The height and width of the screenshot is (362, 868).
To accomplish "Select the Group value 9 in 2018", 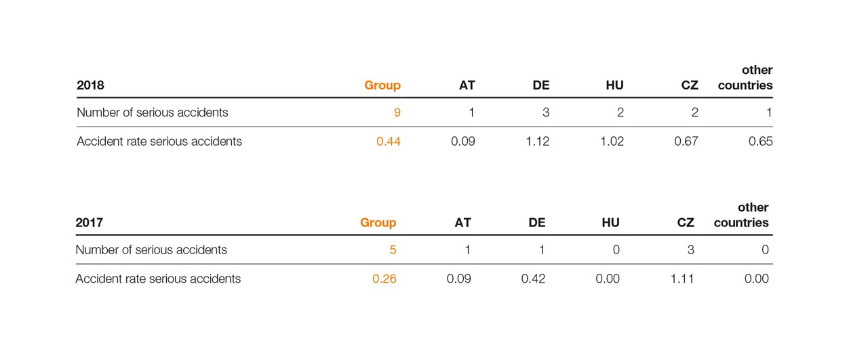I will pos(397,113).
